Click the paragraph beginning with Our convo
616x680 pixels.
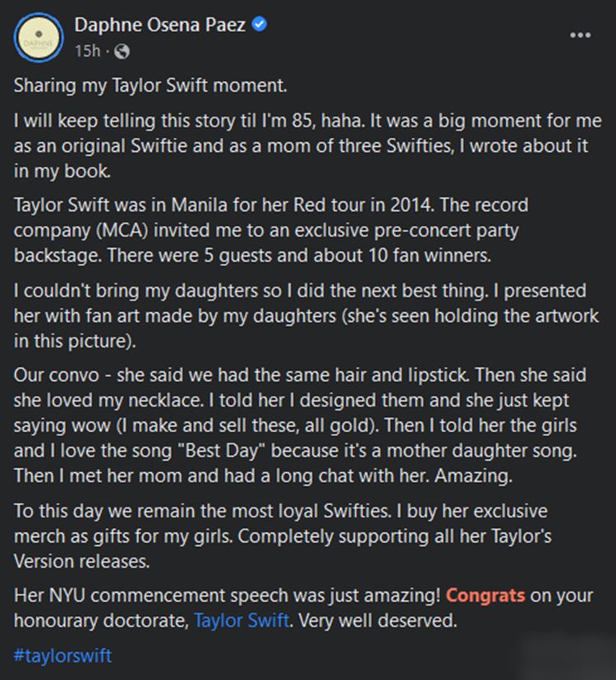(x=300, y=425)
